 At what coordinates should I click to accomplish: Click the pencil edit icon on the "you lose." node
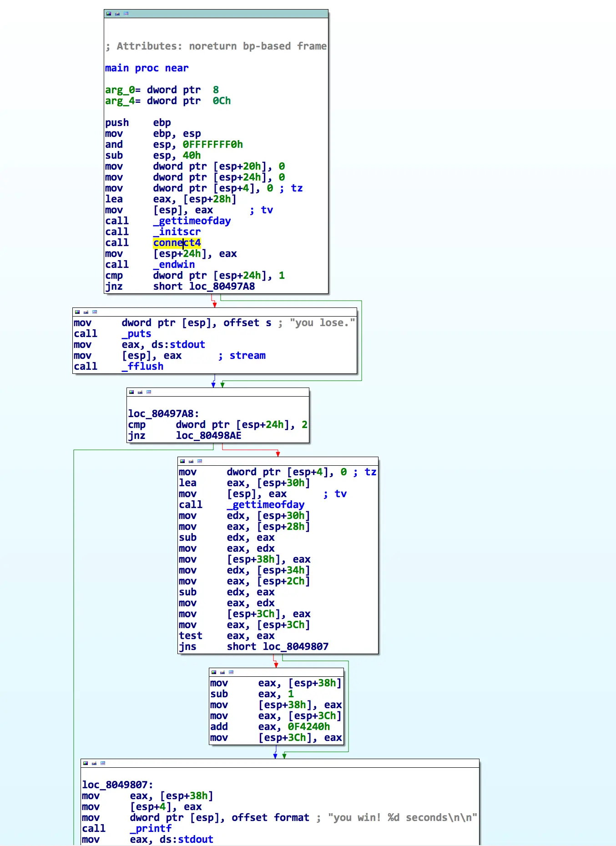click(x=86, y=312)
